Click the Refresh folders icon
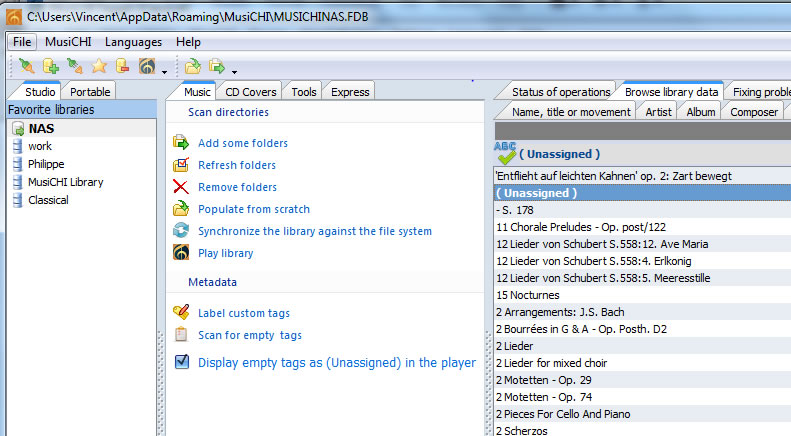 pyautogui.click(x=181, y=165)
